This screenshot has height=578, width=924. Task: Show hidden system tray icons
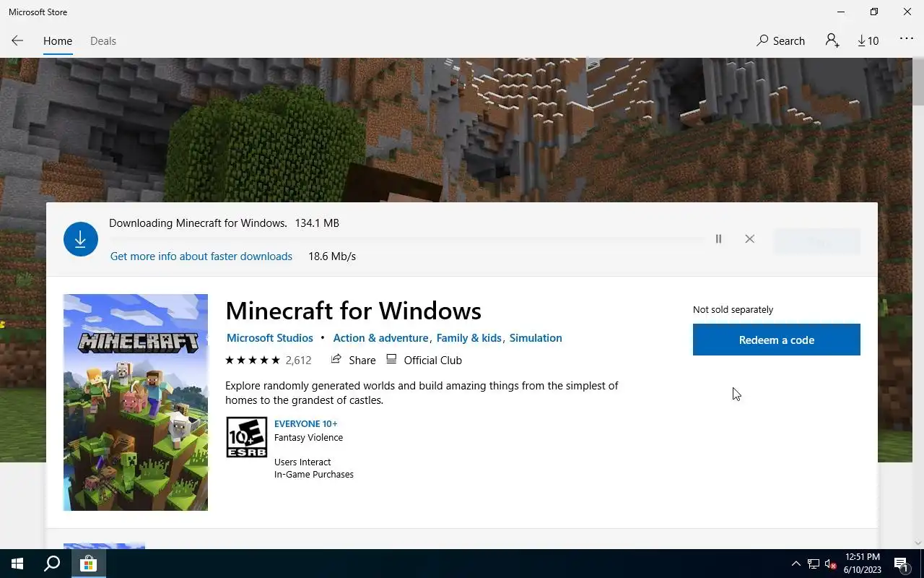[796, 564]
